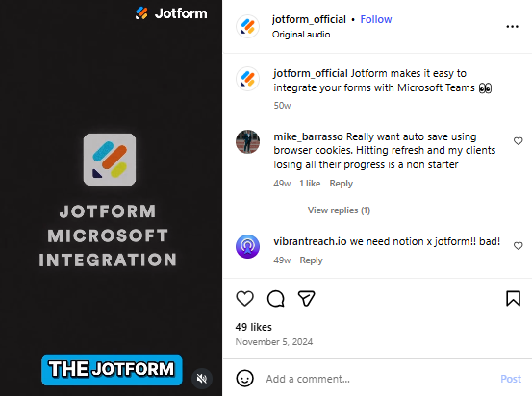Open mike_barrasso's profile avatar
532x396 pixels.
coord(247,141)
